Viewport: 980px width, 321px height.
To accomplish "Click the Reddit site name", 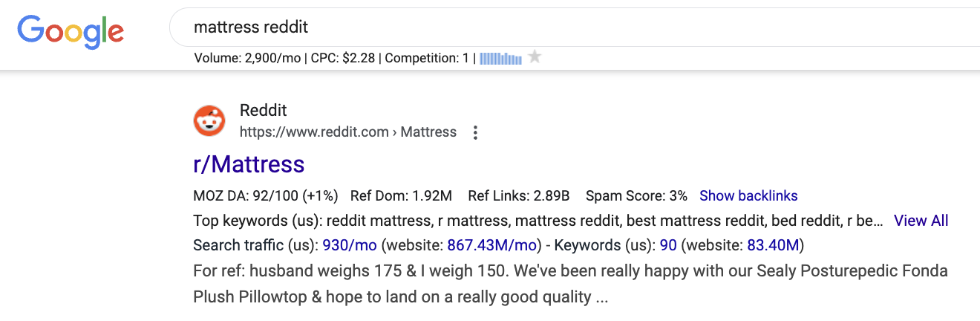I will [264, 111].
